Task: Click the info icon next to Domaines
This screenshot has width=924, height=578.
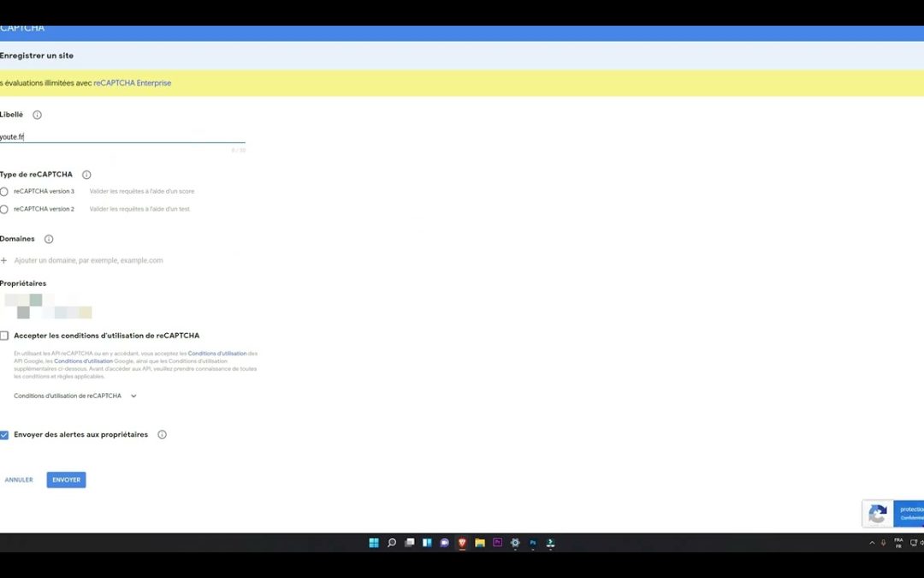Action: [49, 239]
